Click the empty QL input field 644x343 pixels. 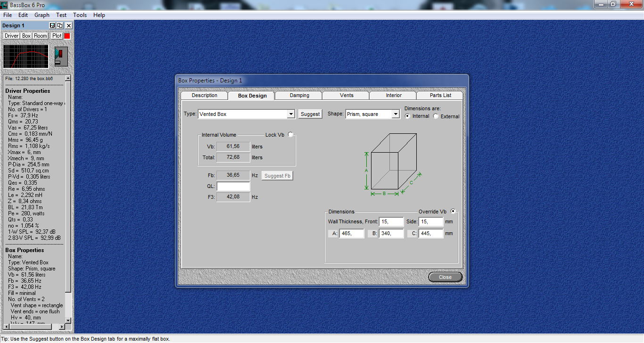click(233, 186)
